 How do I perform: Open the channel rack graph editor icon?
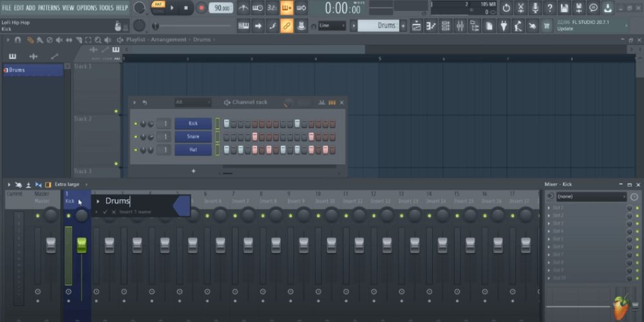(321, 102)
